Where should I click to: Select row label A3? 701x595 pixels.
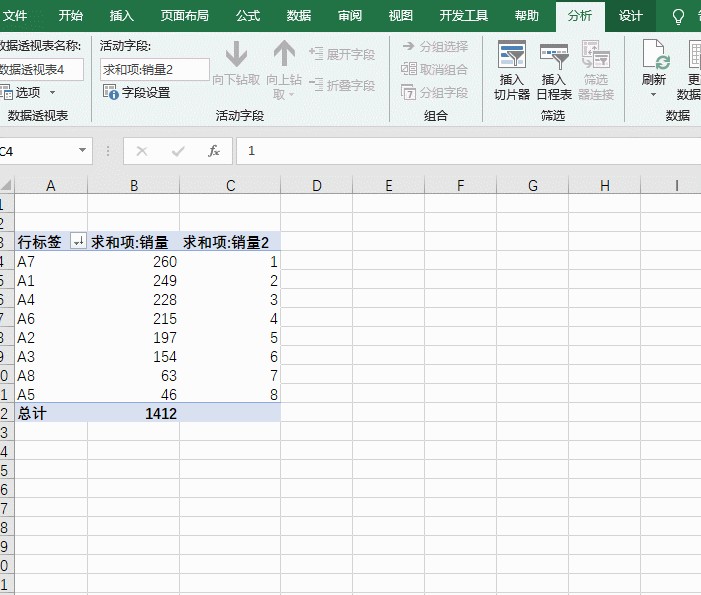tap(51, 356)
